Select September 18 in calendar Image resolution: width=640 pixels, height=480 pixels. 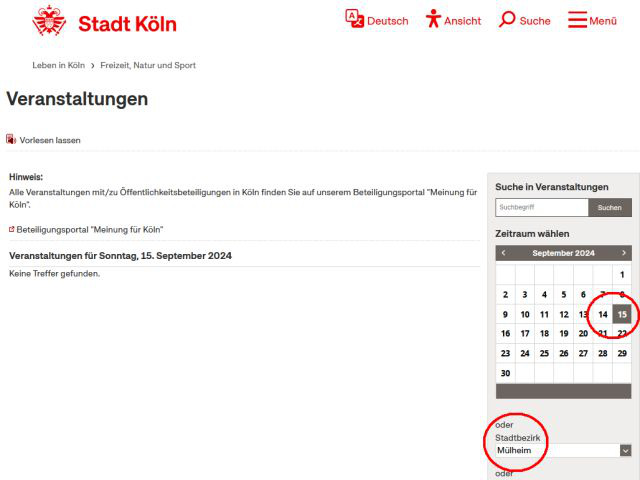point(544,334)
